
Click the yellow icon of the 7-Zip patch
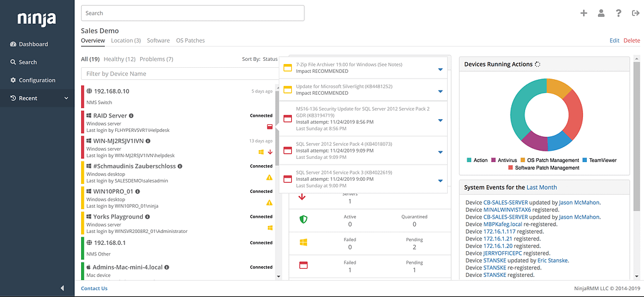(288, 68)
